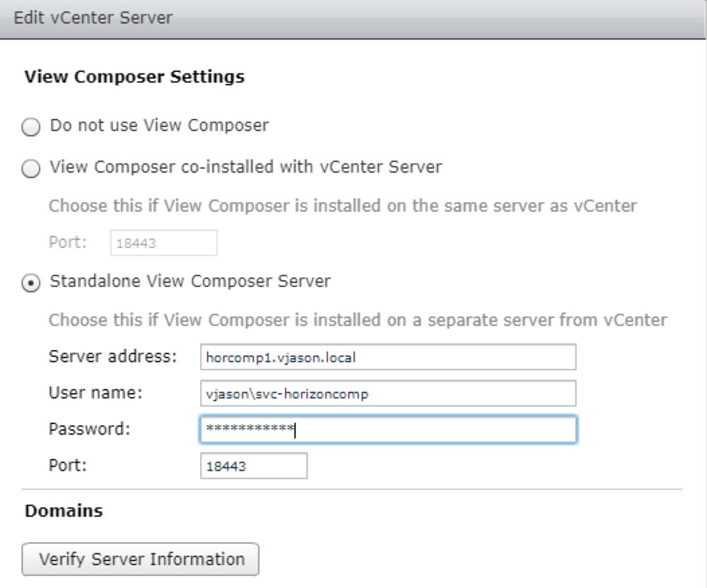Click the Port label beside the Password row's next field
This screenshot has width=707, height=588.
click(68, 466)
